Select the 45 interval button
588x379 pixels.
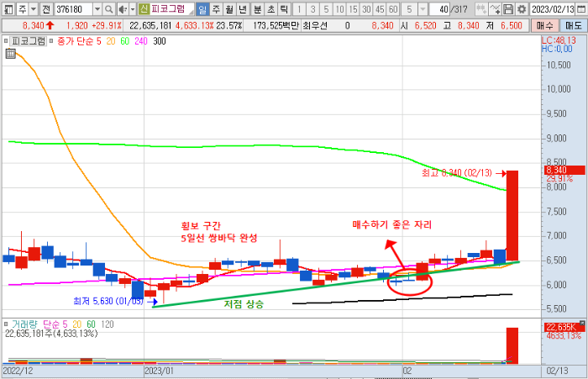click(x=380, y=9)
